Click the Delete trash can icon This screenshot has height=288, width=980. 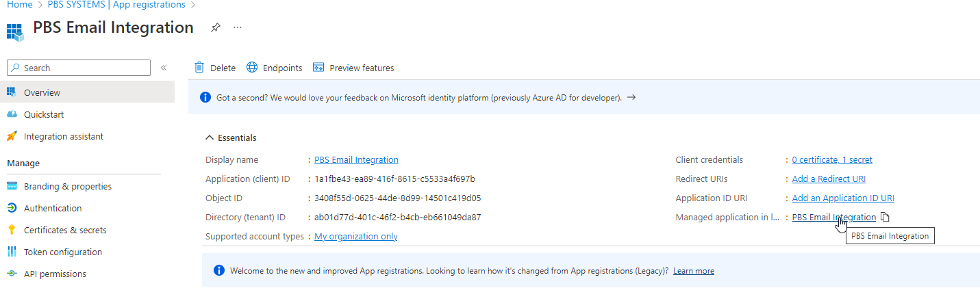[199, 68]
